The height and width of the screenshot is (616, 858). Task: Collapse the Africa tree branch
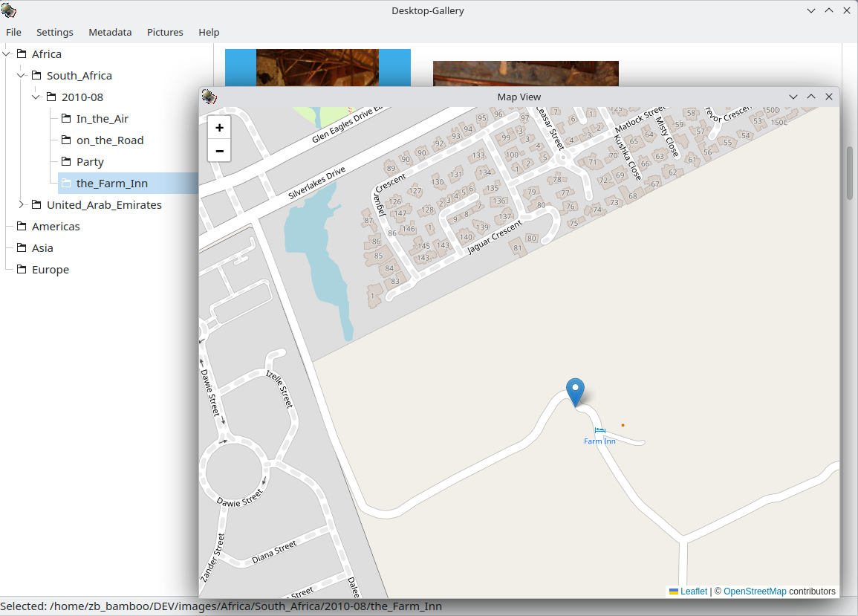[x=6, y=54]
